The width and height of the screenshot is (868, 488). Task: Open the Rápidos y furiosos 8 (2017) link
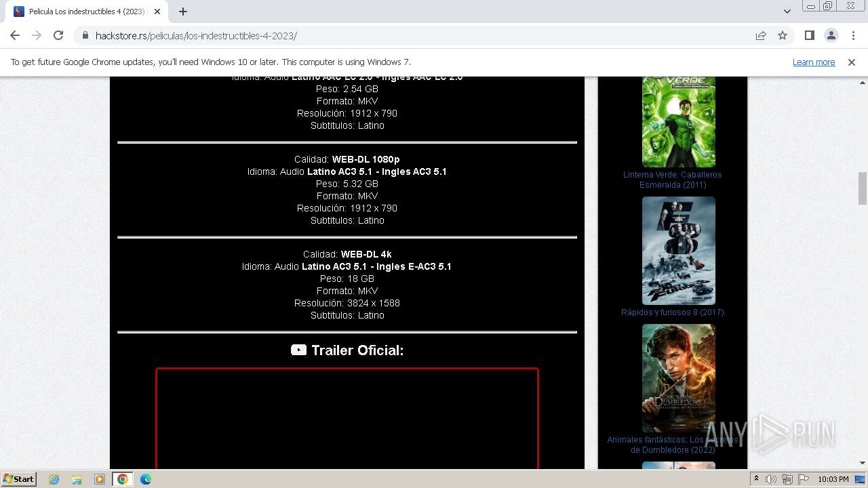coord(672,312)
